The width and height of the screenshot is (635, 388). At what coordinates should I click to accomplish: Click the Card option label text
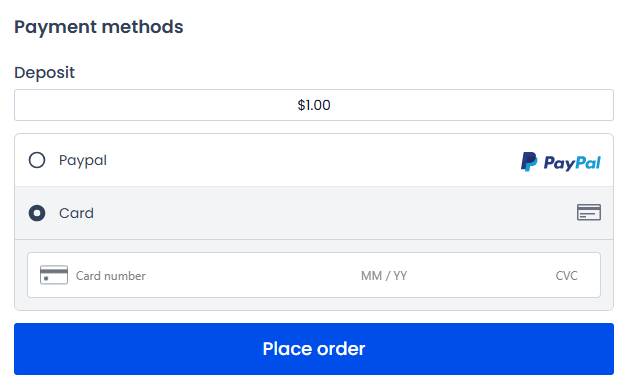pyautogui.click(x=76, y=213)
